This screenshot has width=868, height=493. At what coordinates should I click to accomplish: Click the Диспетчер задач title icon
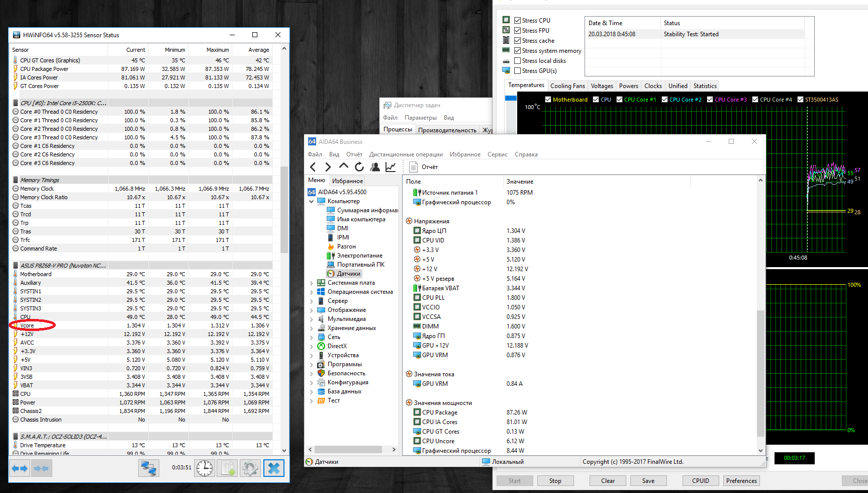pos(388,105)
